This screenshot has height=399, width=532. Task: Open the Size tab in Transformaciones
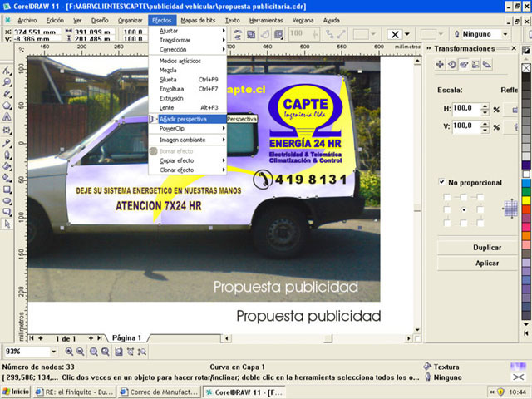click(475, 64)
